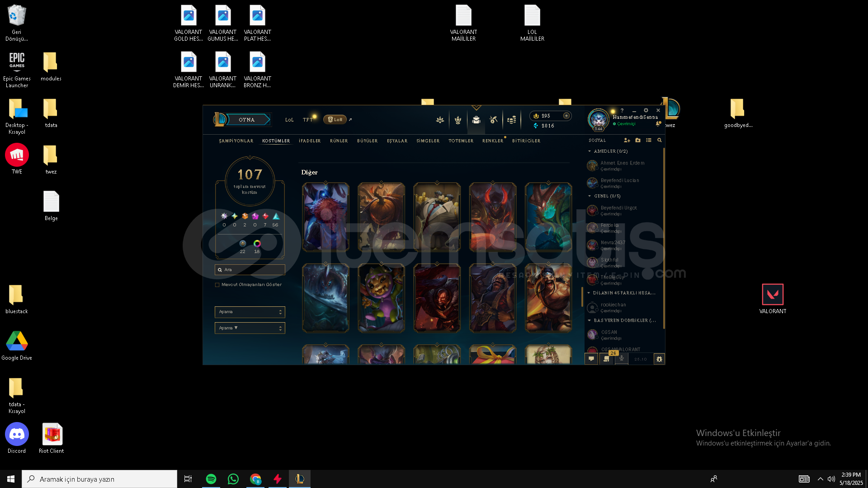This screenshot has height=488, width=868.
Task: Open the Discord desktop shortcut
Action: tap(17, 438)
